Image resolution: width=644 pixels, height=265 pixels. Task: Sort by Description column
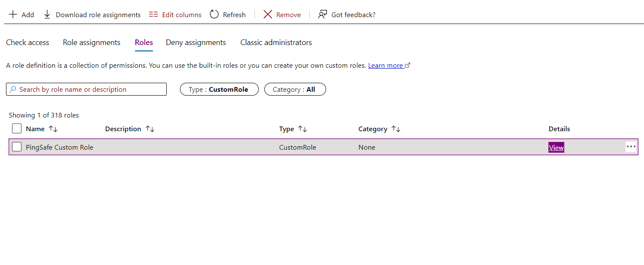[x=150, y=129]
